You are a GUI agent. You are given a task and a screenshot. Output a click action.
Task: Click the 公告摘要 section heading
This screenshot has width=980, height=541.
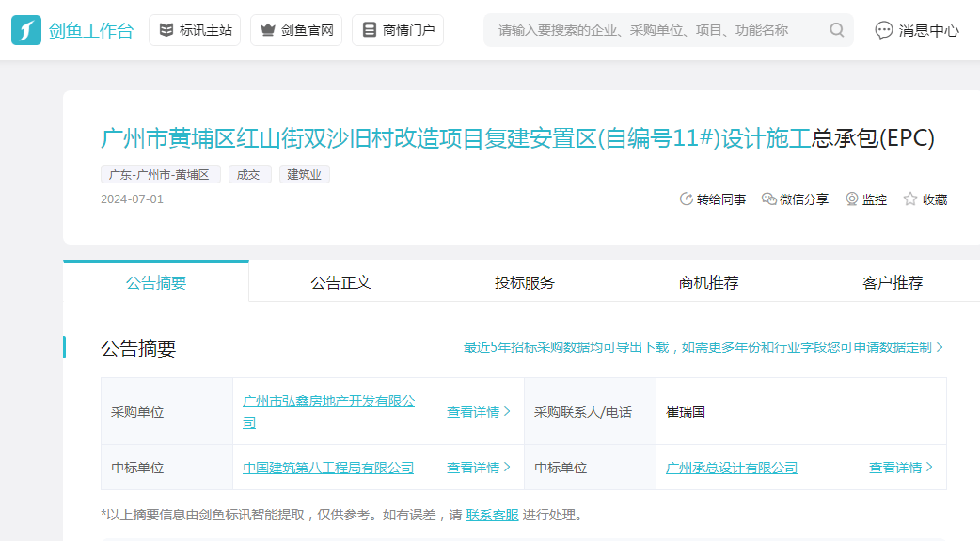(138, 348)
